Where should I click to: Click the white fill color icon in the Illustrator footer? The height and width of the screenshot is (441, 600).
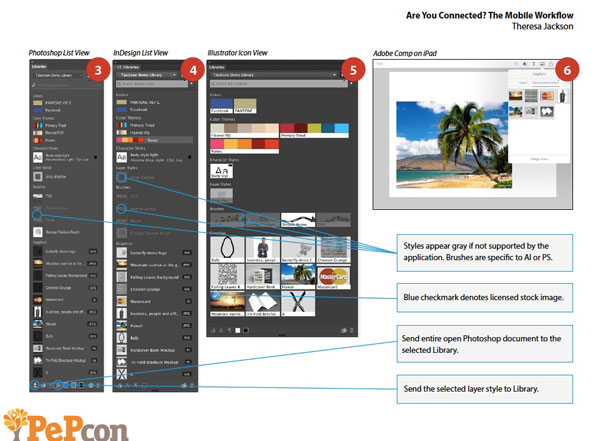(x=238, y=330)
